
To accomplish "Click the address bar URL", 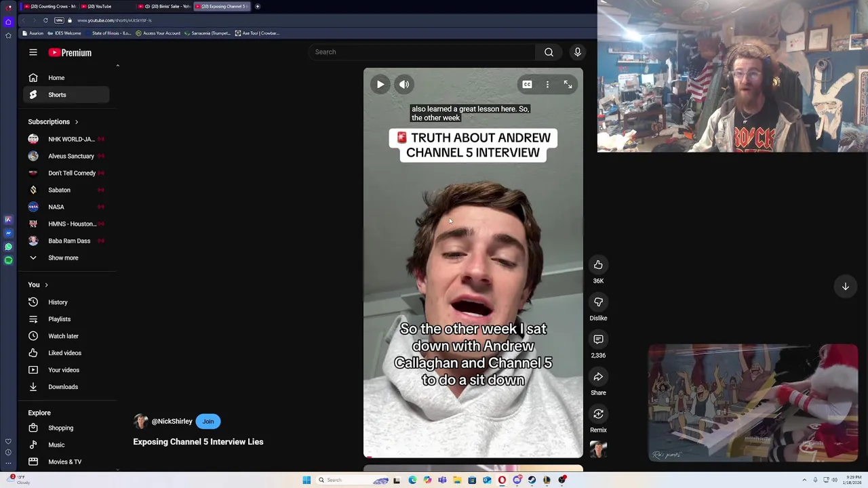I will (x=115, y=20).
